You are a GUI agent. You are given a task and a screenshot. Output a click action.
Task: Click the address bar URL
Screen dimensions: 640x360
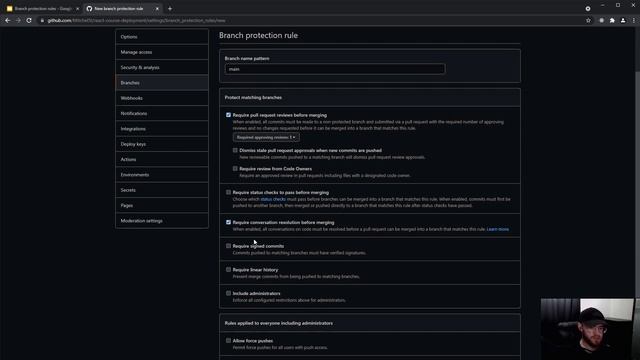(x=136, y=20)
